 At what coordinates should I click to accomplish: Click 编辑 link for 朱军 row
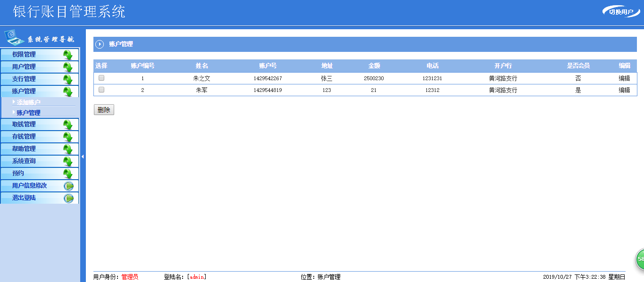point(624,90)
